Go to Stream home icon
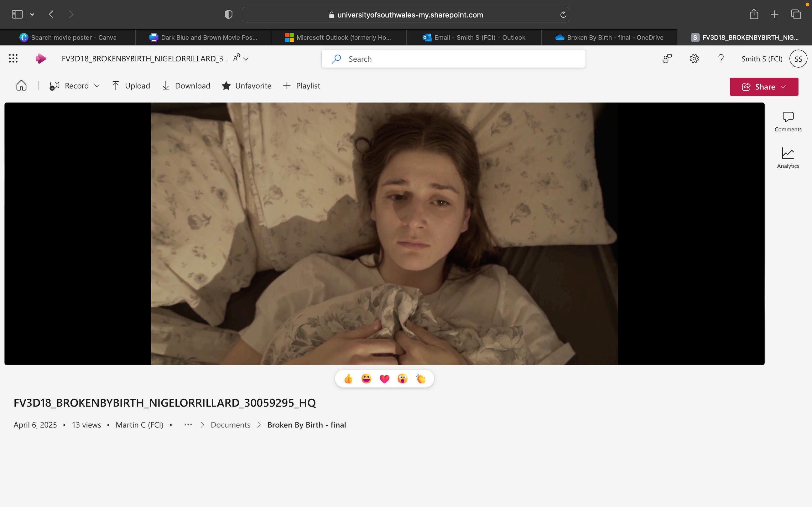The image size is (812, 507). 21,86
